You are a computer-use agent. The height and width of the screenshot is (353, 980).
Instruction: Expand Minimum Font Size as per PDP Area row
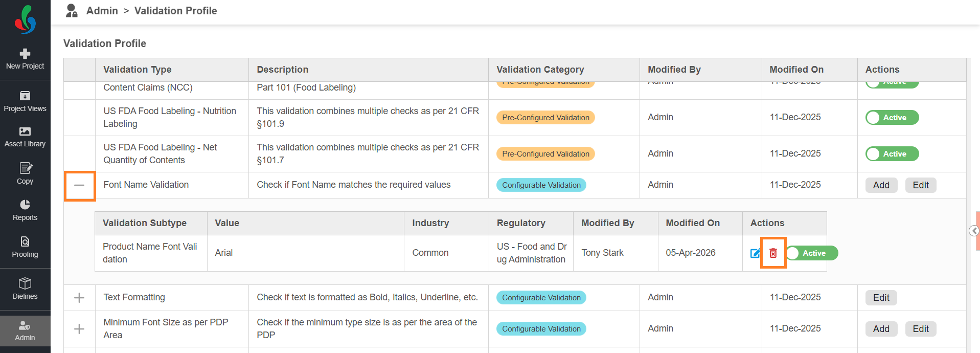[79, 329]
